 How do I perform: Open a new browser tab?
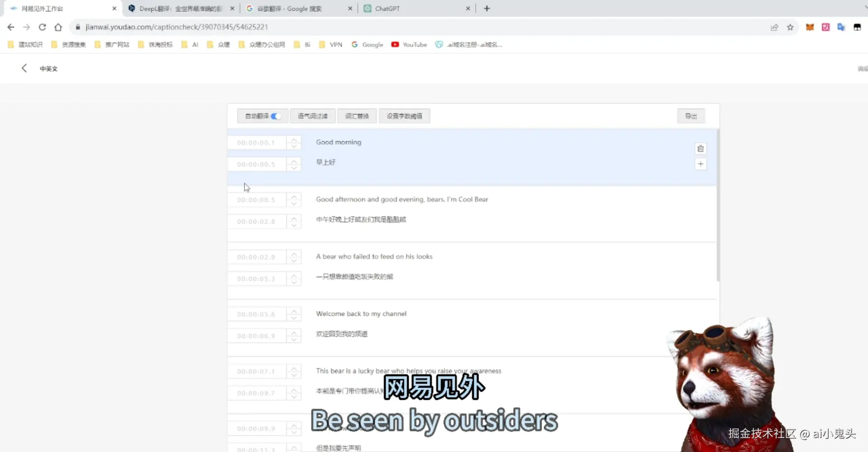487,8
